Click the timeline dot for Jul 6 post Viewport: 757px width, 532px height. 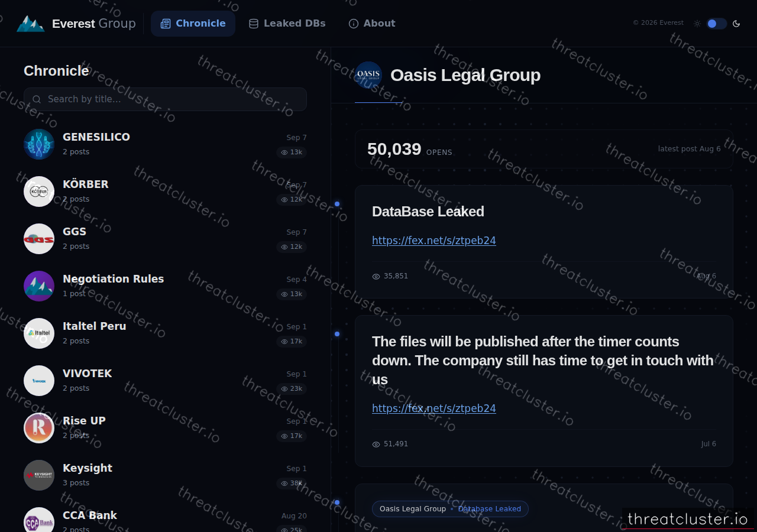(x=337, y=334)
